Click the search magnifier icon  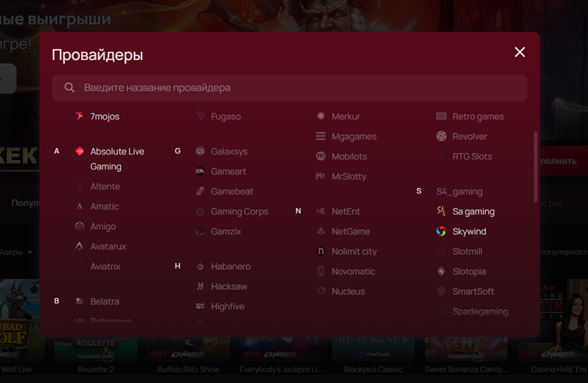tap(69, 87)
